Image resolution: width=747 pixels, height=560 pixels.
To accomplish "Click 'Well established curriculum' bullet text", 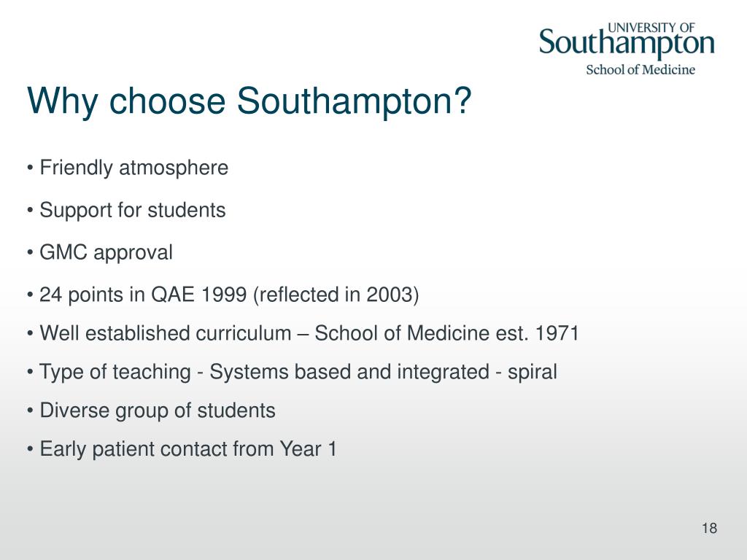I will point(166,332).
